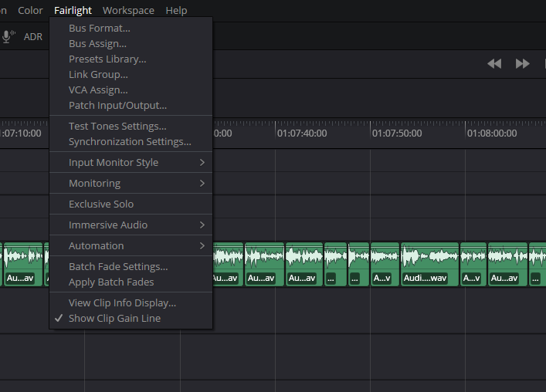Click the ADR microphone icon
Image resolution: width=546 pixels, height=392 pixels.
coord(8,36)
